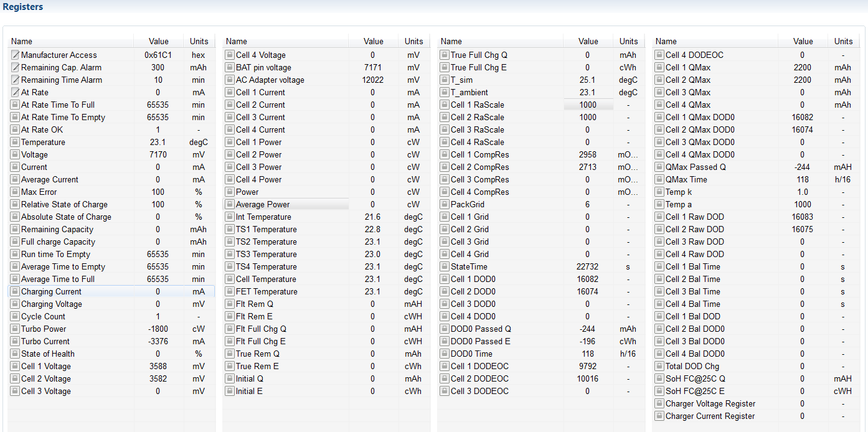Click the Max Error row label
This screenshot has height=432, width=868.
click(39, 192)
